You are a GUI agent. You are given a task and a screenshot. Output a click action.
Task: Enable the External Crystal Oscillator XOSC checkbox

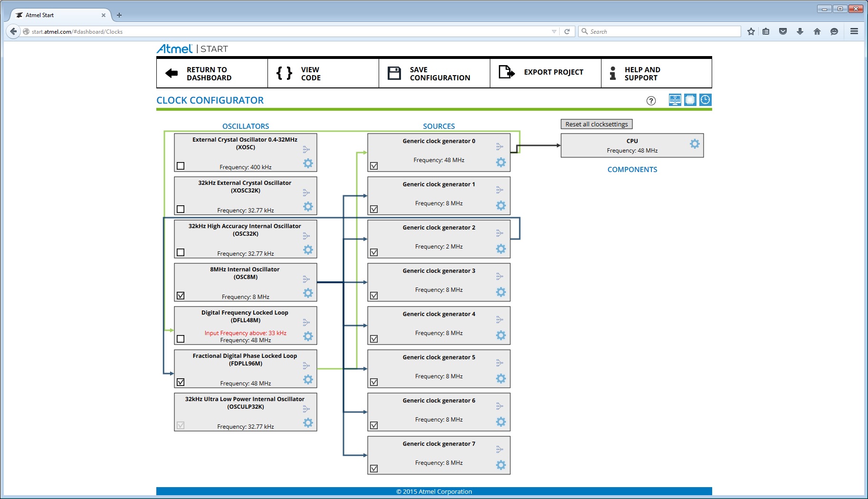181,166
